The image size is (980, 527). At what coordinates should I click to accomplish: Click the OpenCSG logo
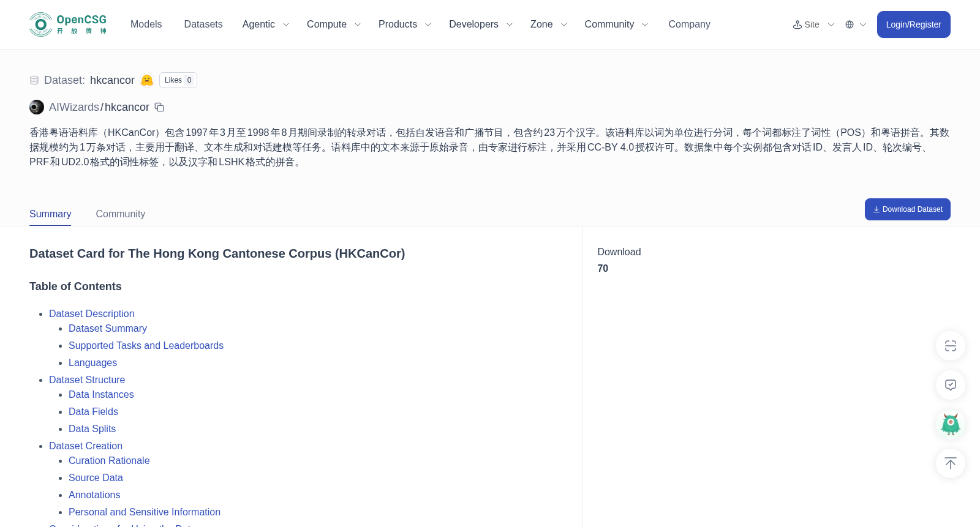point(68,24)
